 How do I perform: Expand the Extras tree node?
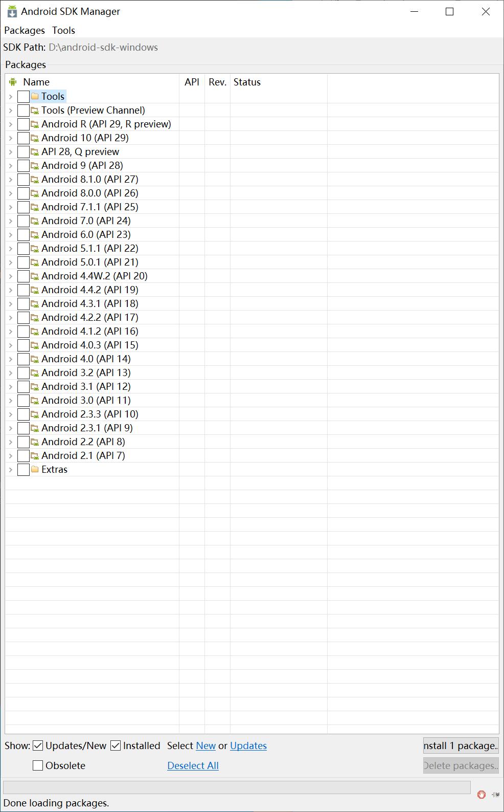click(10, 469)
